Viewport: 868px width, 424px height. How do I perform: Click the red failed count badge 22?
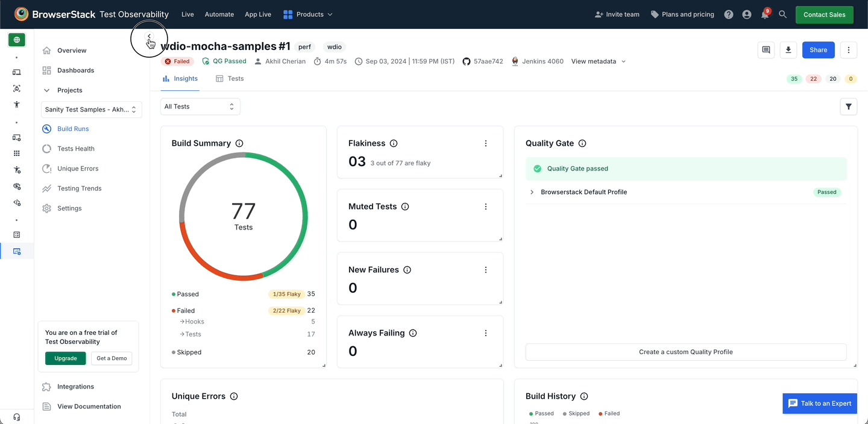(813, 79)
